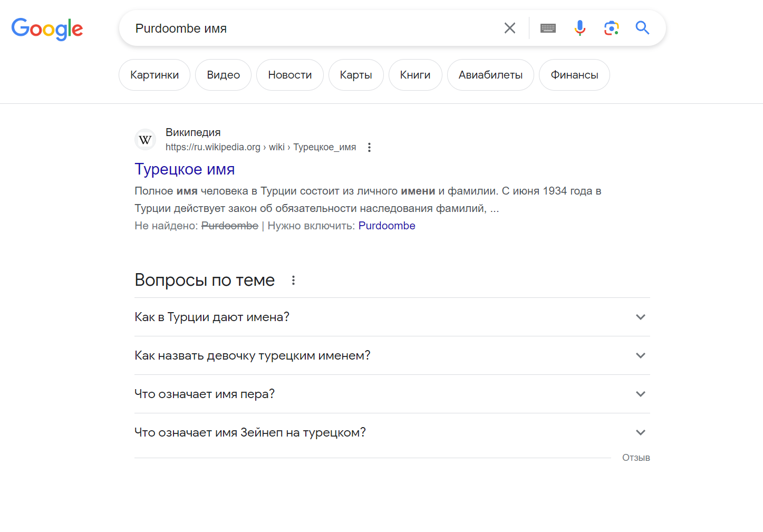Select the Новости filter chip
This screenshot has height=532, width=763.
click(x=289, y=75)
